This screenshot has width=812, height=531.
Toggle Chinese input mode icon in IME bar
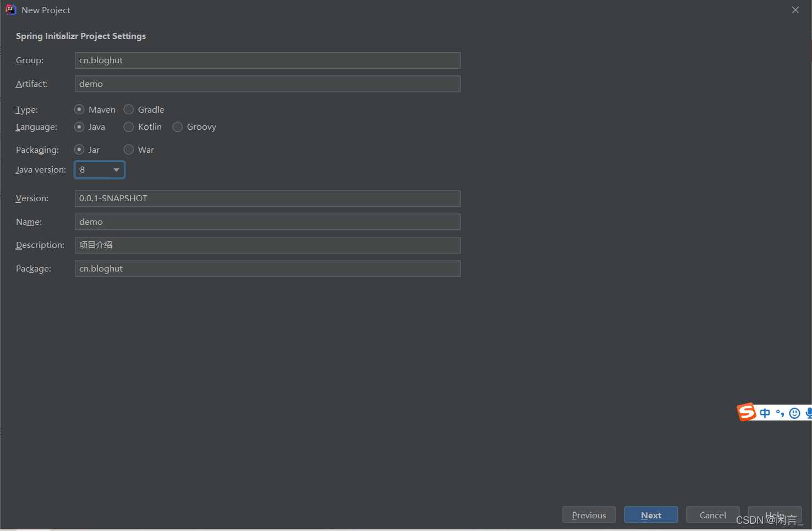pos(765,413)
